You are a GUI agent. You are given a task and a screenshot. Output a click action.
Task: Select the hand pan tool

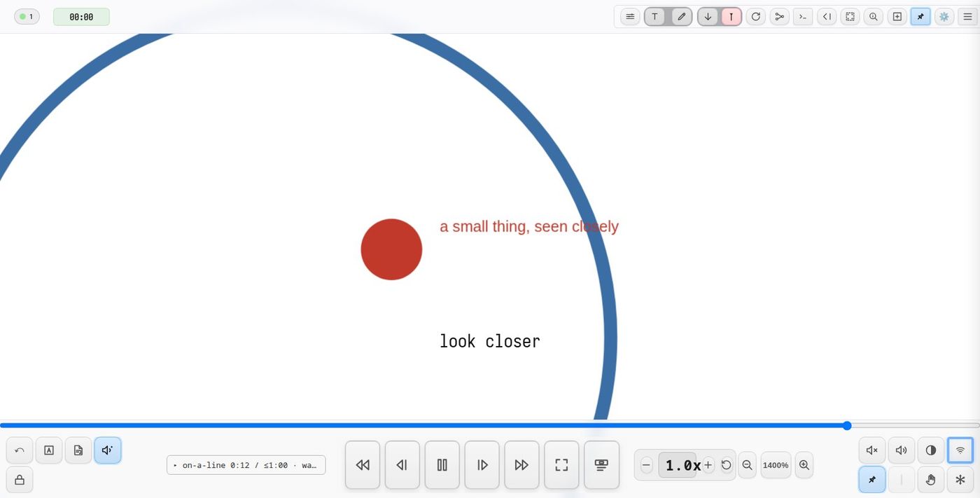click(x=931, y=480)
